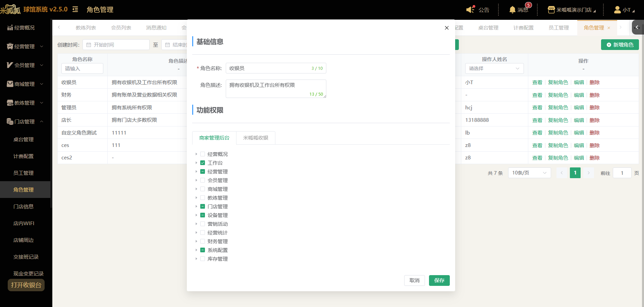Click 打开收银台 button in sidebar

(26, 285)
